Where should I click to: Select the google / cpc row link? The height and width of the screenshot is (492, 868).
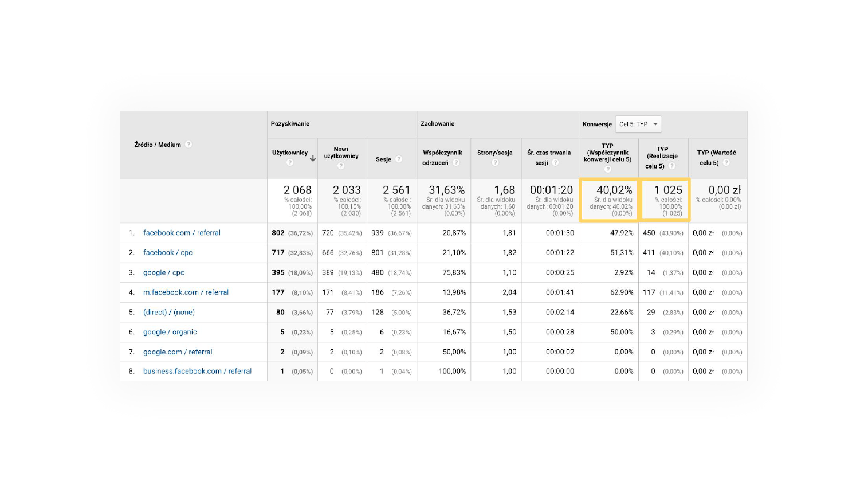[x=164, y=272]
